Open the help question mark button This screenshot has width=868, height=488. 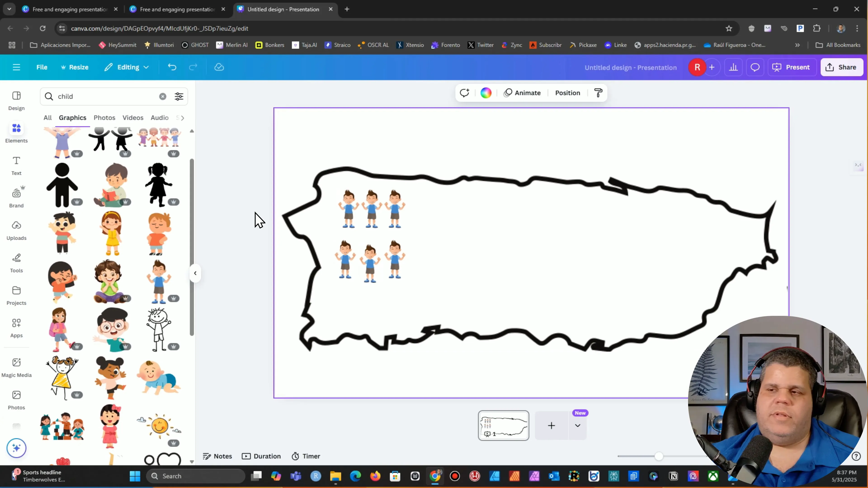click(x=856, y=456)
